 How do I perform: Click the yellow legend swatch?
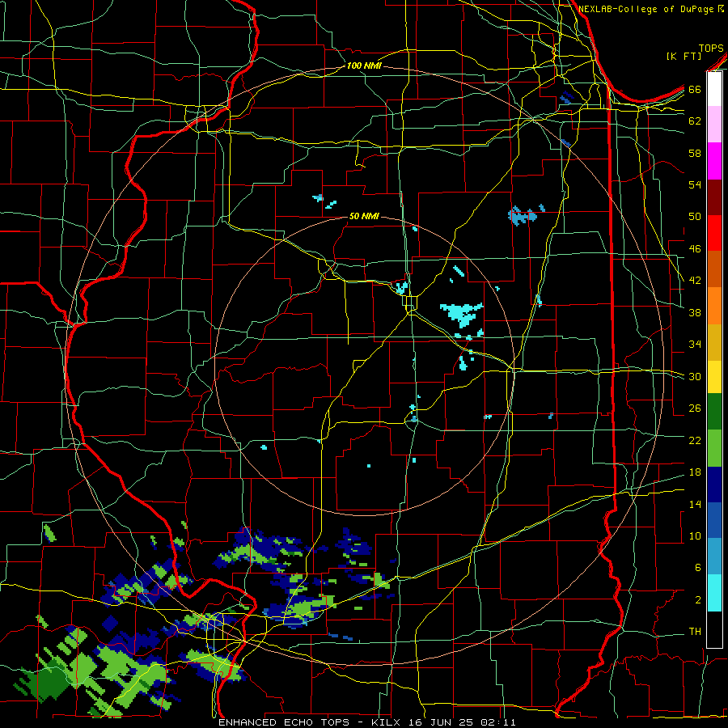coord(714,377)
